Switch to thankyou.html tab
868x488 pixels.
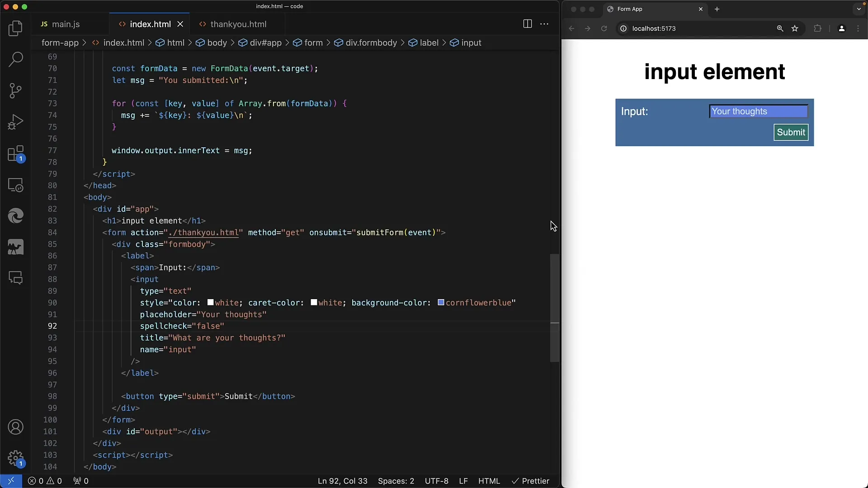pos(238,24)
